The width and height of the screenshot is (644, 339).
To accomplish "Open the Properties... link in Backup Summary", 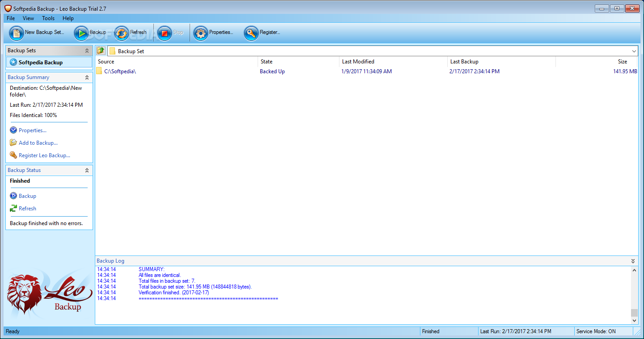I will click(33, 130).
